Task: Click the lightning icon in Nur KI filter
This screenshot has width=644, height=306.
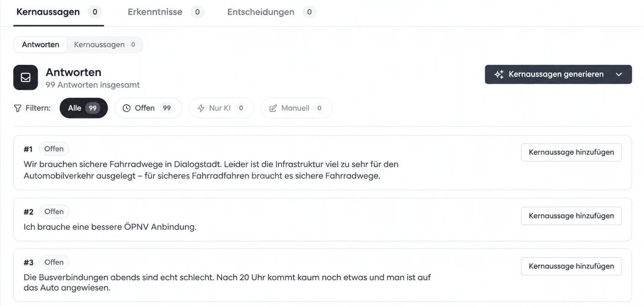Action: 201,108
